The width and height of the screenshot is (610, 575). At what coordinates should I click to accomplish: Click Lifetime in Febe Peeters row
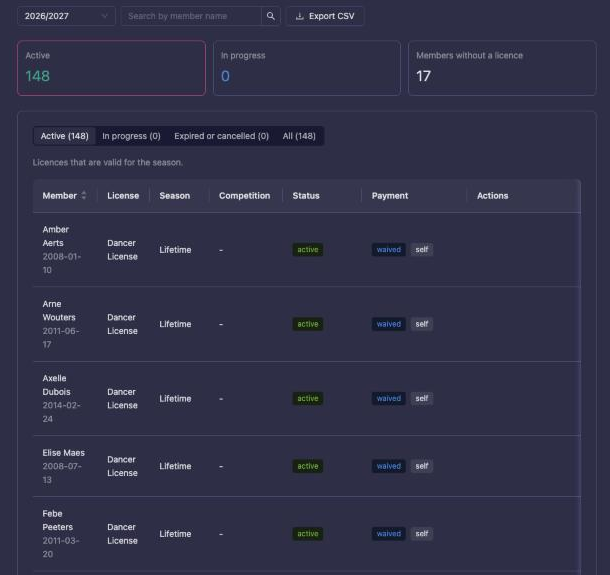[x=175, y=534]
